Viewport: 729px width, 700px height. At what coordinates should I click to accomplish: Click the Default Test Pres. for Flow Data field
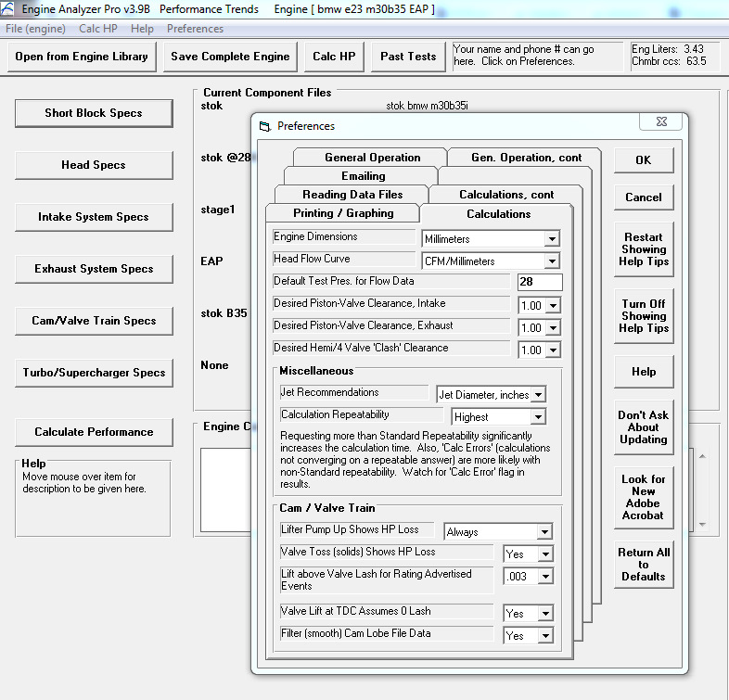[x=539, y=282]
